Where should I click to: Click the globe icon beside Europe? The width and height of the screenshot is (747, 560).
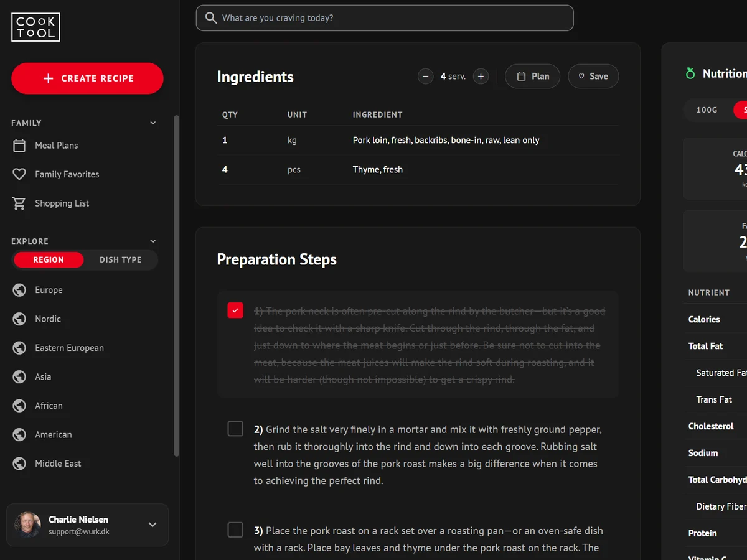[19, 290]
